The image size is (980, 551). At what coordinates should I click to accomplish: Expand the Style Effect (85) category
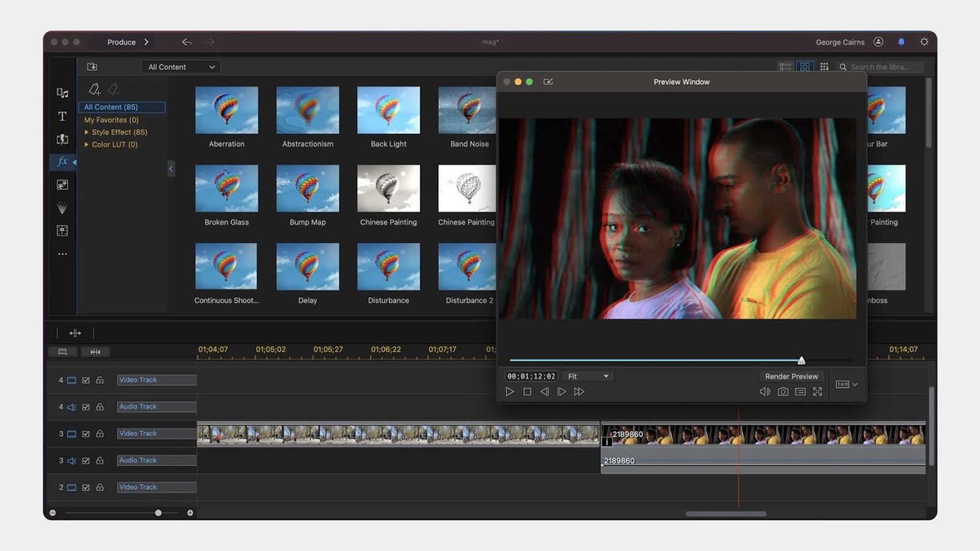tap(87, 132)
